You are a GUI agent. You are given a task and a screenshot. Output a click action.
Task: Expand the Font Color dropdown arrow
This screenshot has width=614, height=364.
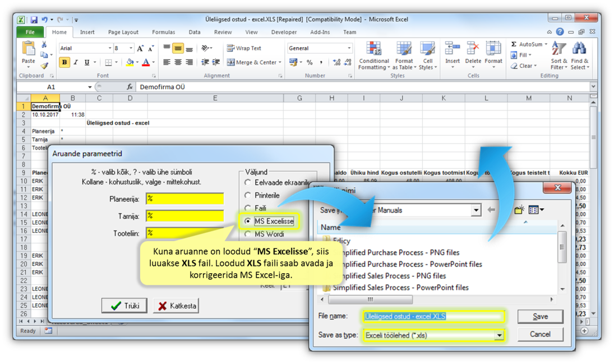point(153,62)
